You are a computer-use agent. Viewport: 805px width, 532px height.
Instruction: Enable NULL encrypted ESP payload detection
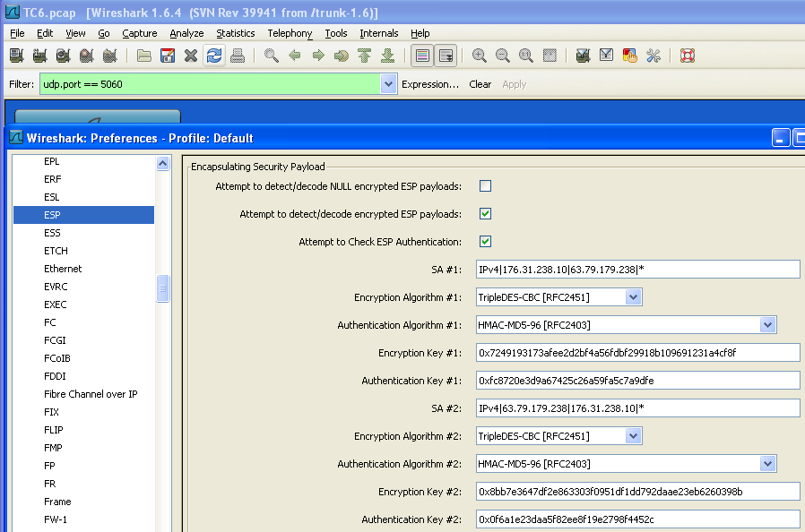(485, 185)
